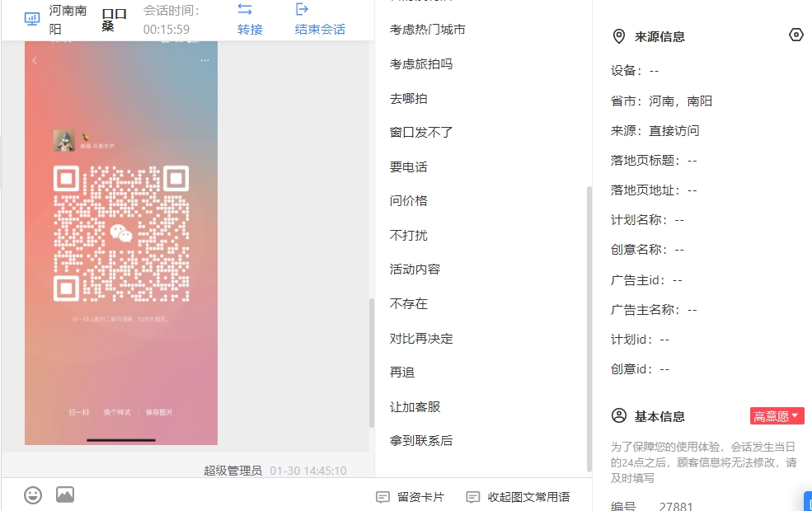The image size is (812, 511).
Task: Click the 设备 field in source info
Action: pyautogui.click(x=635, y=70)
